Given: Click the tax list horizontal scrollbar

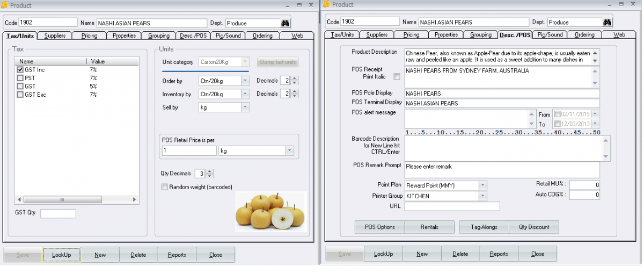Looking at the screenshot, I should [x=77, y=199].
